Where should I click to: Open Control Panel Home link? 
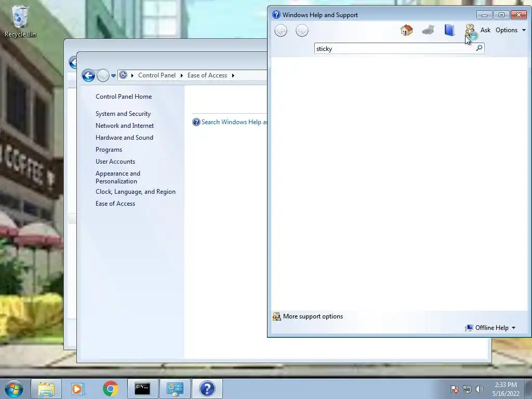pyautogui.click(x=124, y=97)
